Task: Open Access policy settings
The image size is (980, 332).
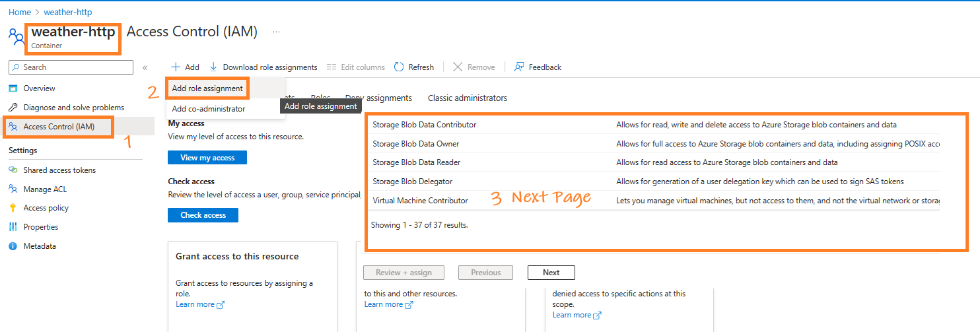Action: tap(46, 208)
